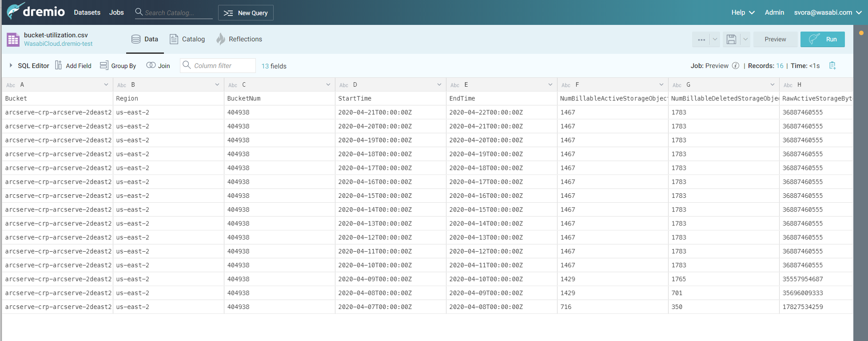
Task: Click the Abc type icon of column D
Action: pyautogui.click(x=344, y=85)
